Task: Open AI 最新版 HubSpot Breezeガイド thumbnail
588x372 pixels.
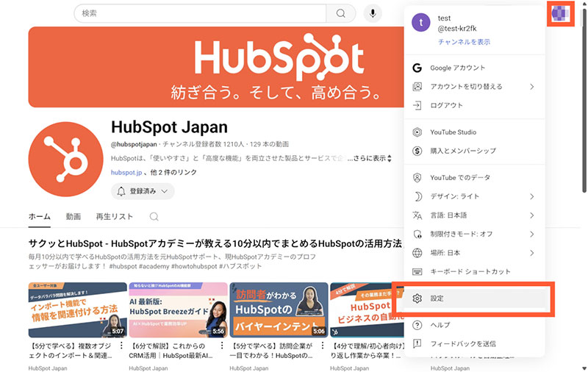Action: point(178,310)
